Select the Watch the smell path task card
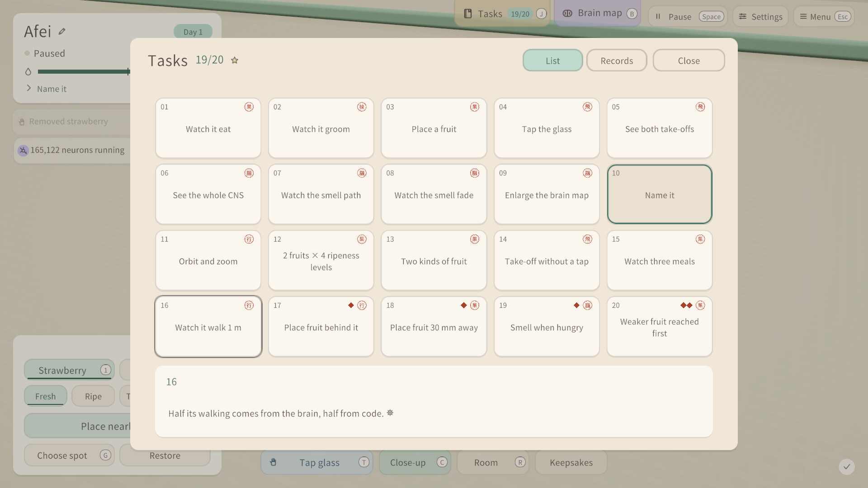The width and height of the screenshot is (868, 488). point(321,194)
